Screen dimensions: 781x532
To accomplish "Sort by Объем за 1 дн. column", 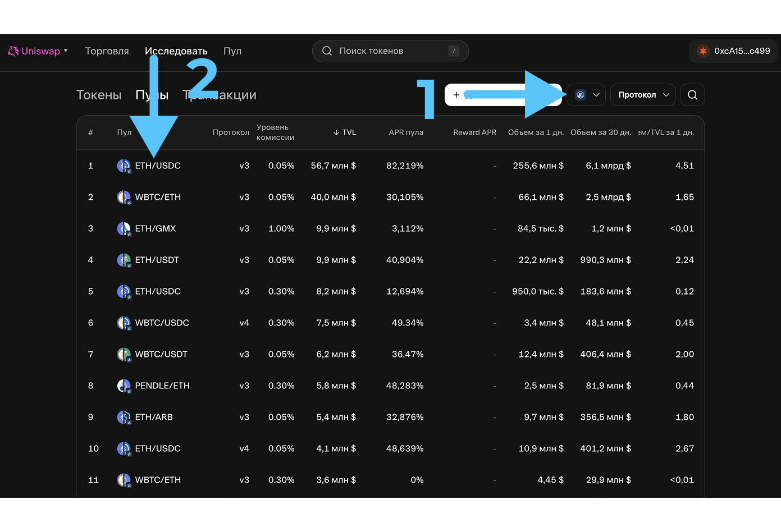I will click(536, 132).
